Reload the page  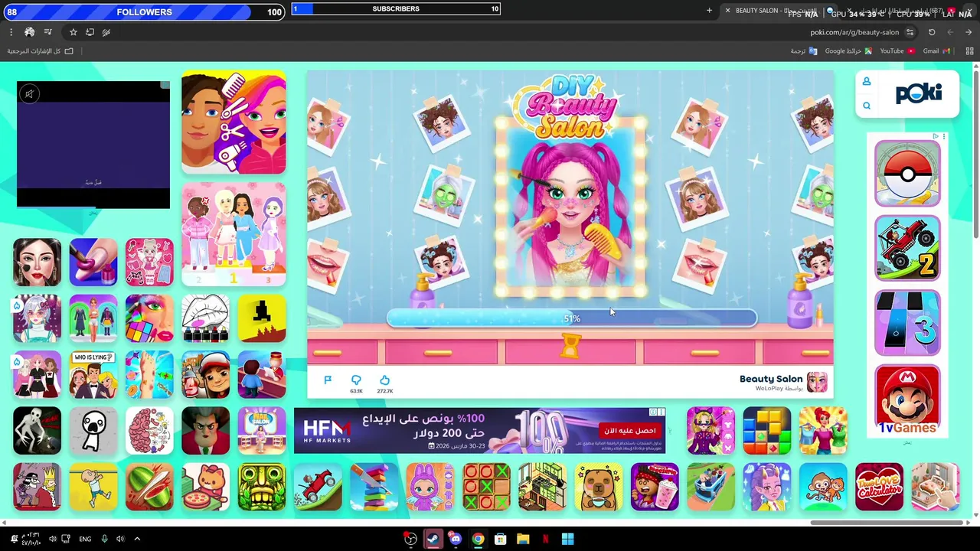pos(932,32)
